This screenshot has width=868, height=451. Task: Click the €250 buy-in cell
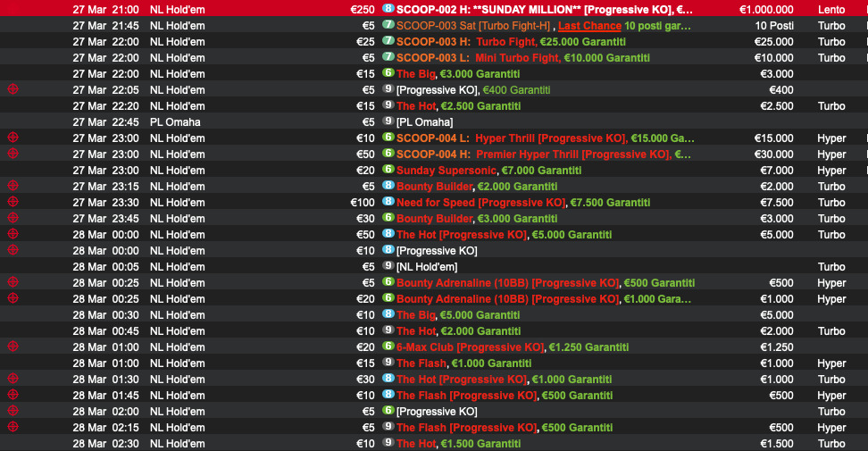(363, 10)
